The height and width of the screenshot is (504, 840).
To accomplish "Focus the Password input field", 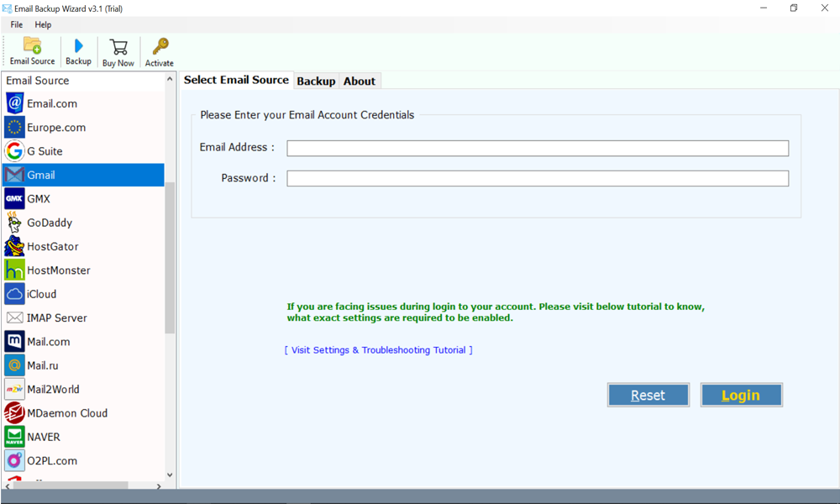I will click(x=538, y=178).
